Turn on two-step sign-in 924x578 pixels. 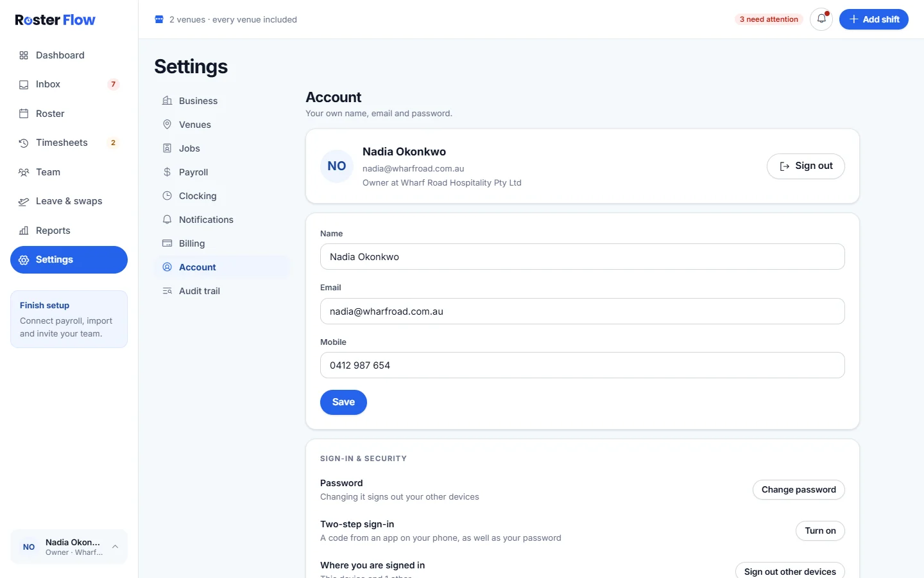click(820, 530)
